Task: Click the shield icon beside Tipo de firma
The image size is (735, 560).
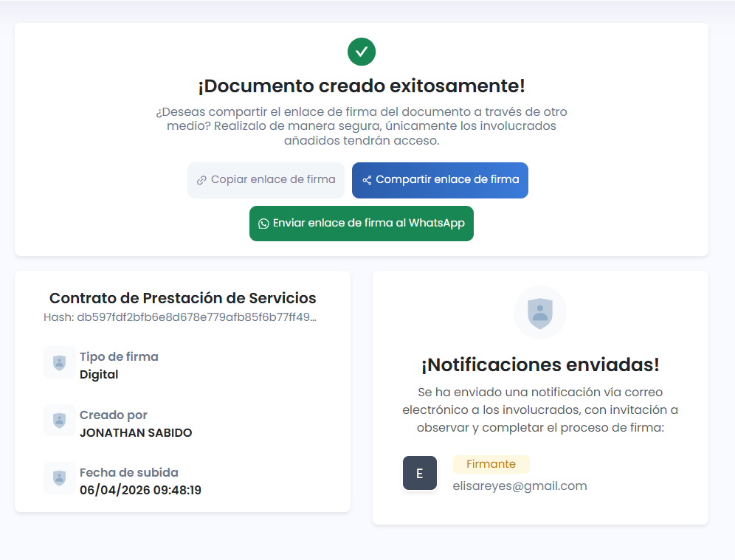Action: coord(60,362)
